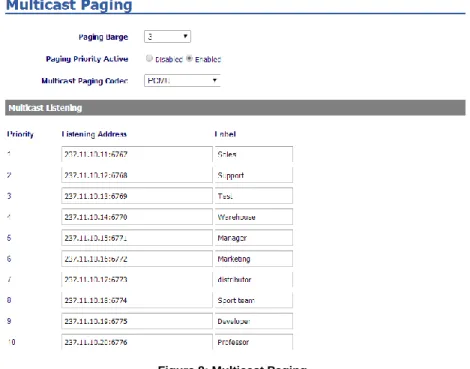The height and width of the screenshot is (369, 470).
Task: Edit the Developer label field
Action: 254,321
